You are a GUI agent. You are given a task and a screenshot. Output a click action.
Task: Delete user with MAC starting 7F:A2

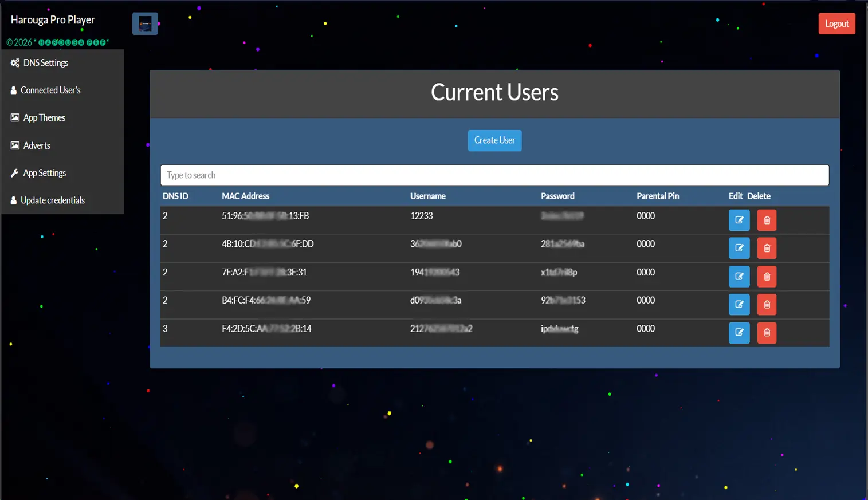click(x=767, y=277)
